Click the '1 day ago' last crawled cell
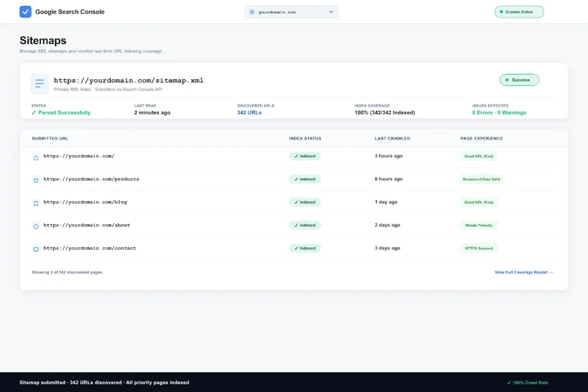 (x=386, y=202)
